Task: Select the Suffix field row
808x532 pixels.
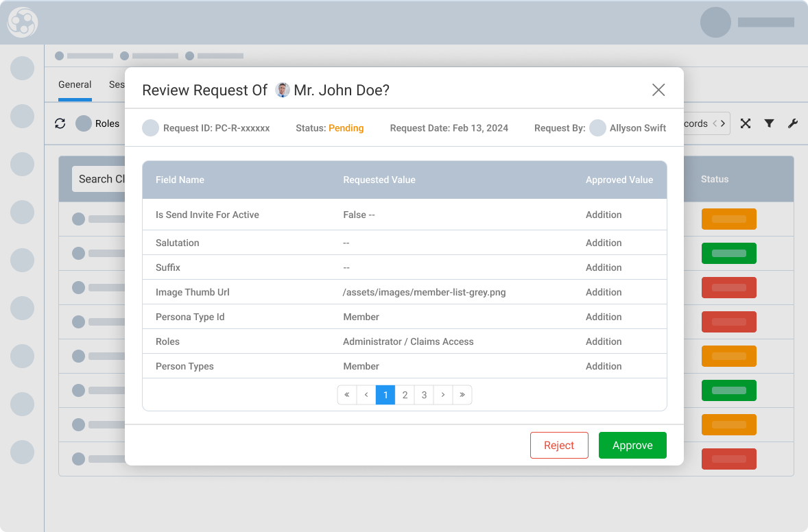Action: point(405,267)
